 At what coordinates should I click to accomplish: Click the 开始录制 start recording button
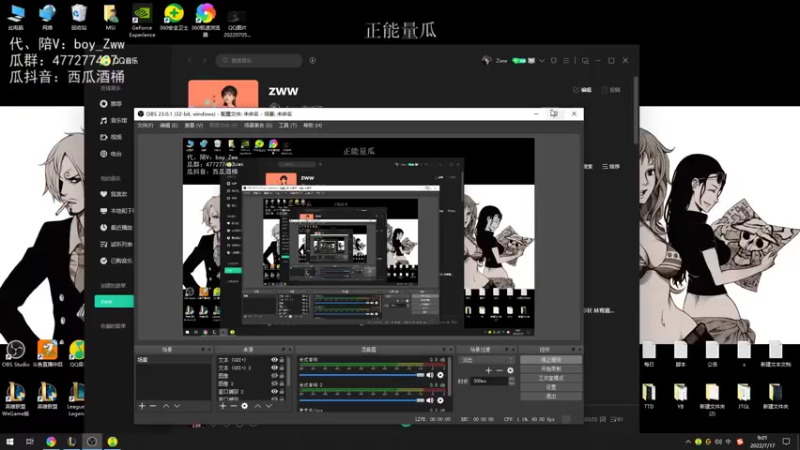click(x=551, y=369)
